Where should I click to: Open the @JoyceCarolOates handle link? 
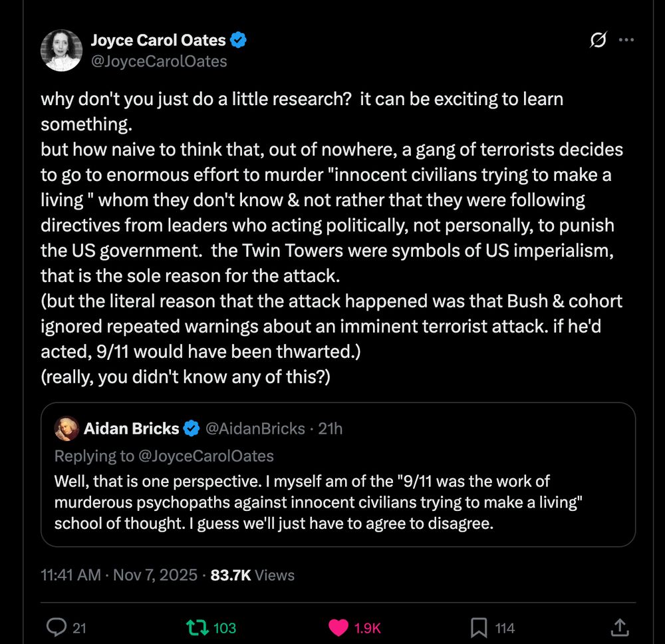159,61
